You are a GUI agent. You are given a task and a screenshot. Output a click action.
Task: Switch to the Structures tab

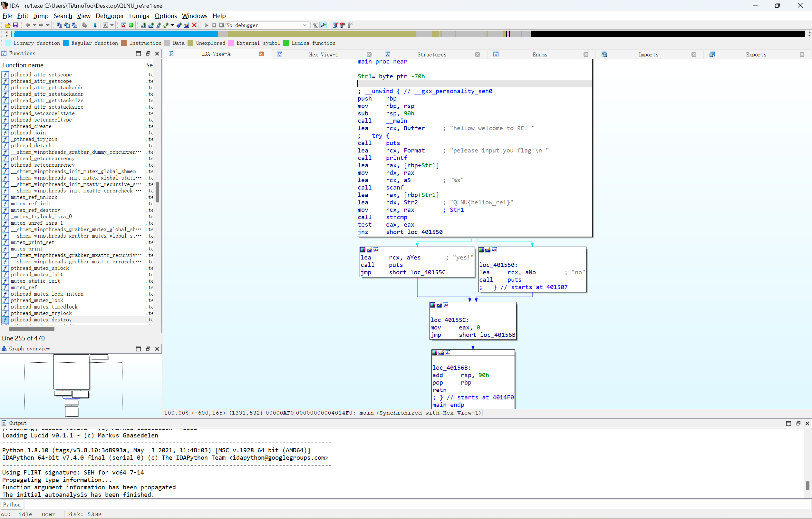click(432, 54)
